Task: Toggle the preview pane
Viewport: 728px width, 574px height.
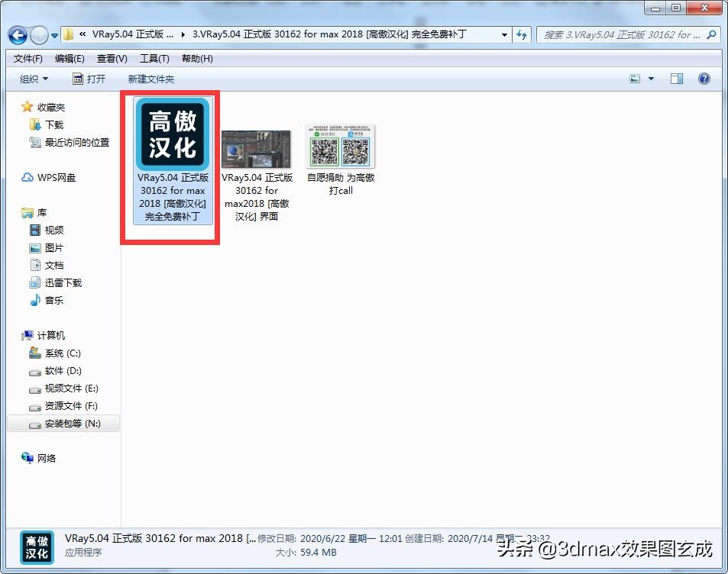Action: pos(677,79)
